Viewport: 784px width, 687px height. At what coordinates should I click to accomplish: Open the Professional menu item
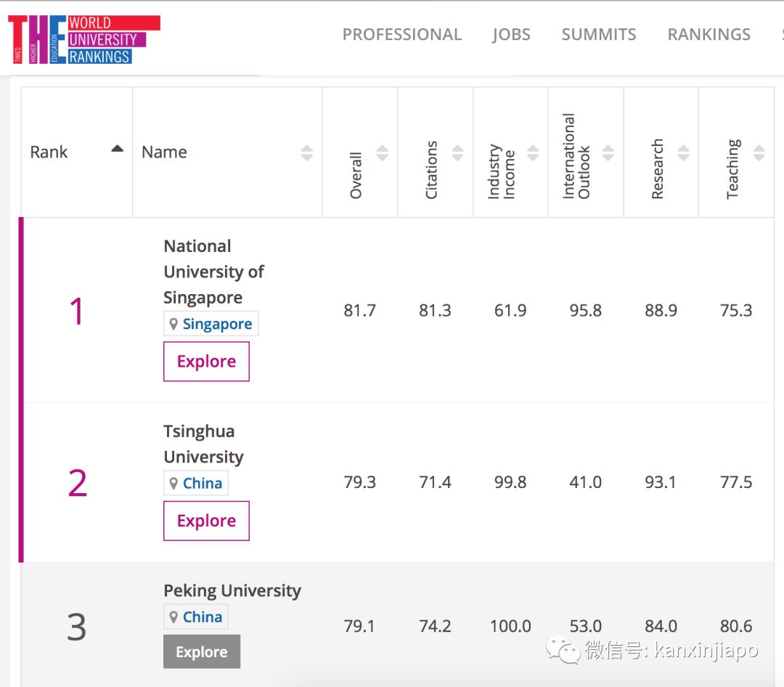[401, 35]
